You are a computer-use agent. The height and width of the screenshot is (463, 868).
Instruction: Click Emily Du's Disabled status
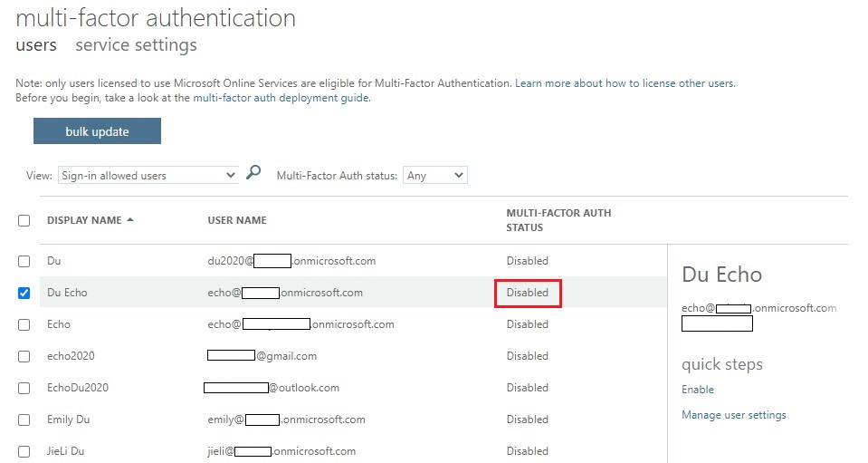click(528, 420)
